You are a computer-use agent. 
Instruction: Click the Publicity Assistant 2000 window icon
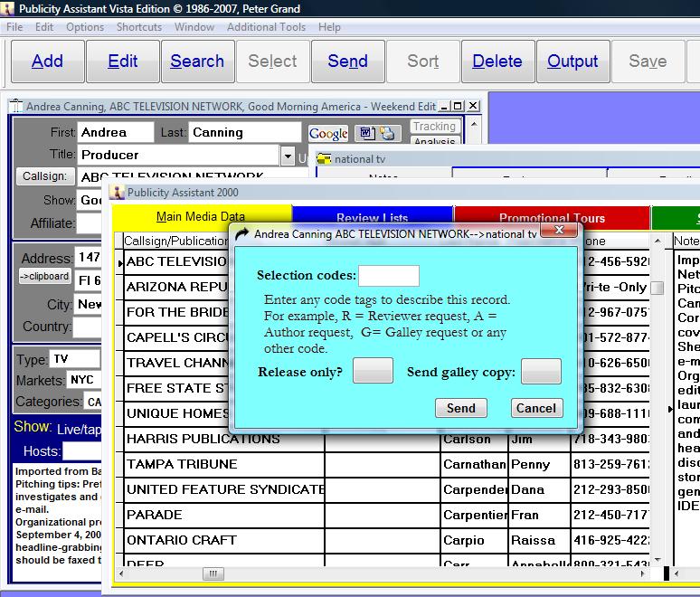click(117, 192)
